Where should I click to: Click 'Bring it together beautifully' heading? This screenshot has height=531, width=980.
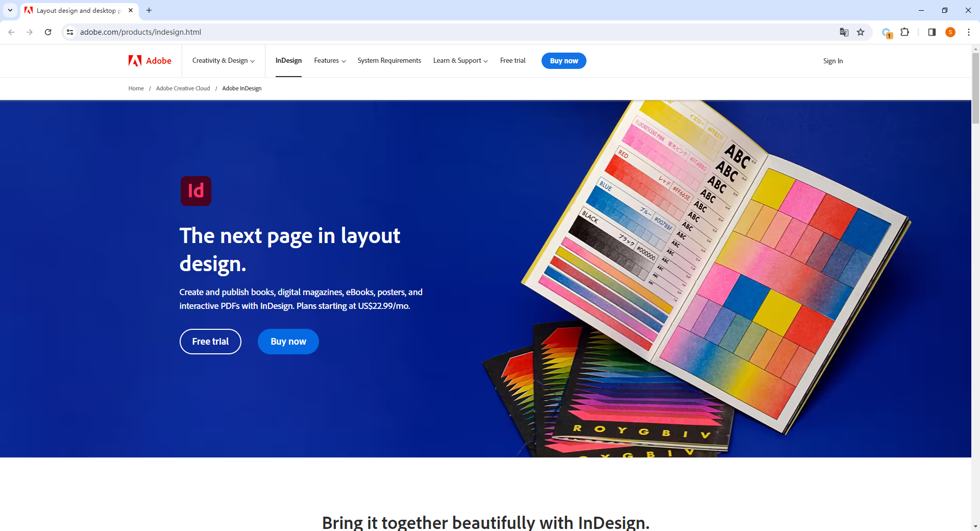click(x=485, y=522)
